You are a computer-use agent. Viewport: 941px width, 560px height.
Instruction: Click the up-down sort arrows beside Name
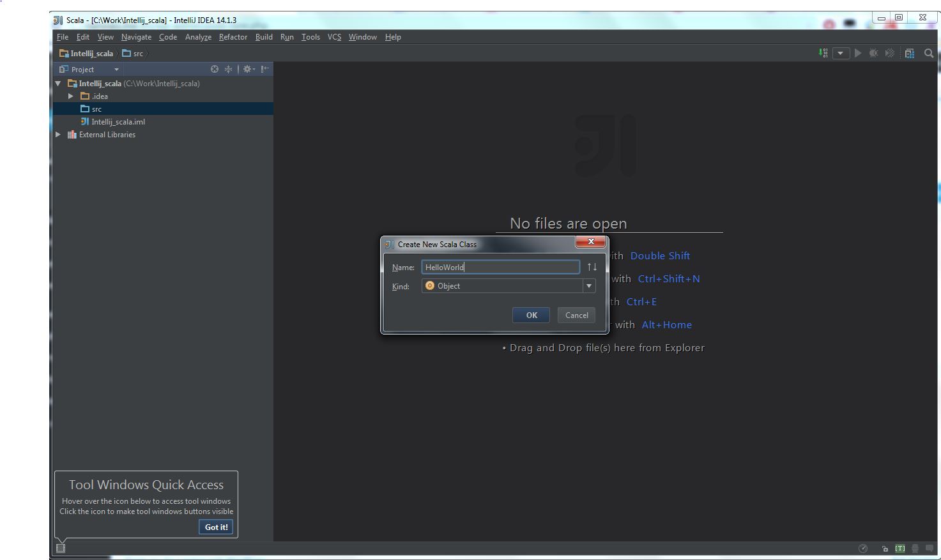pos(592,267)
